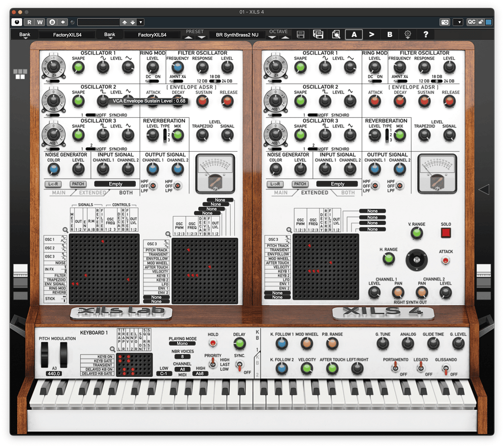Click the pitch bend wheel
Image resolution: width=504 pixels, height=447 pixels.
[44, 354]
